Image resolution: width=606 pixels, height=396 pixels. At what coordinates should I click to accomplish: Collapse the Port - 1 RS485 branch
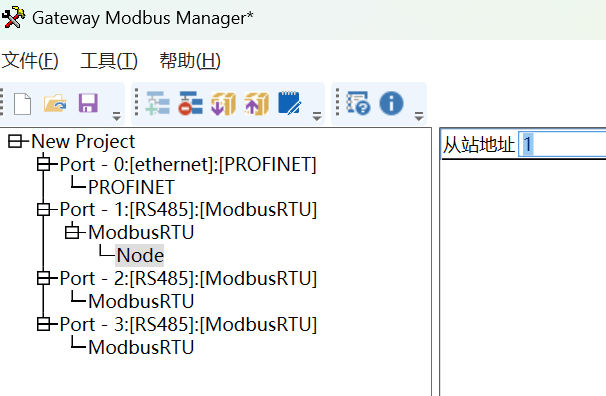(x=44, y=210)
